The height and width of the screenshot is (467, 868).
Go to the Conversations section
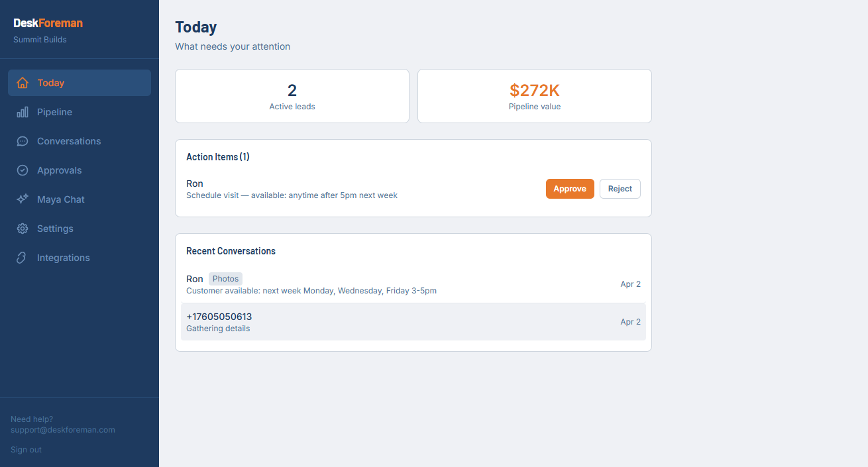tap(69, 141)
